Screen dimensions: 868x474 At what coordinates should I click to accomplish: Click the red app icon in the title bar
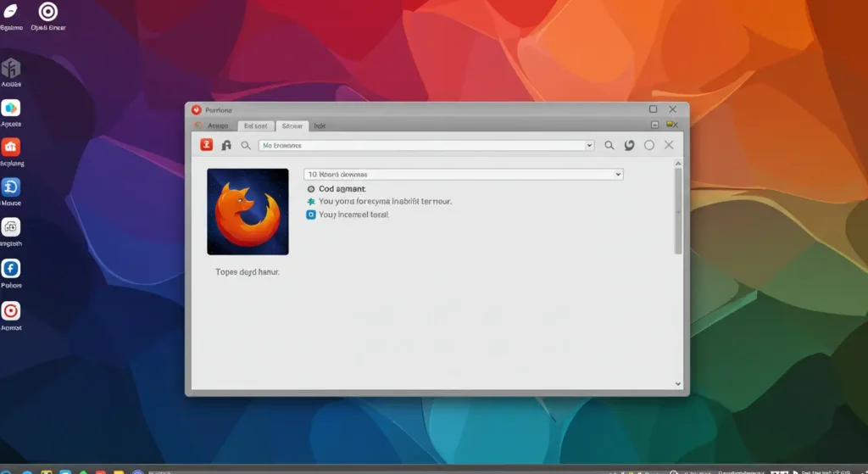tap(196, 109)
